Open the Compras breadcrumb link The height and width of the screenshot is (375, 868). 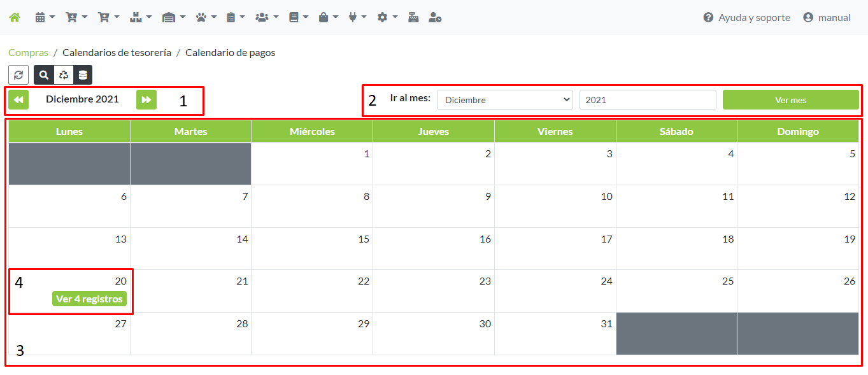(28, 53)
